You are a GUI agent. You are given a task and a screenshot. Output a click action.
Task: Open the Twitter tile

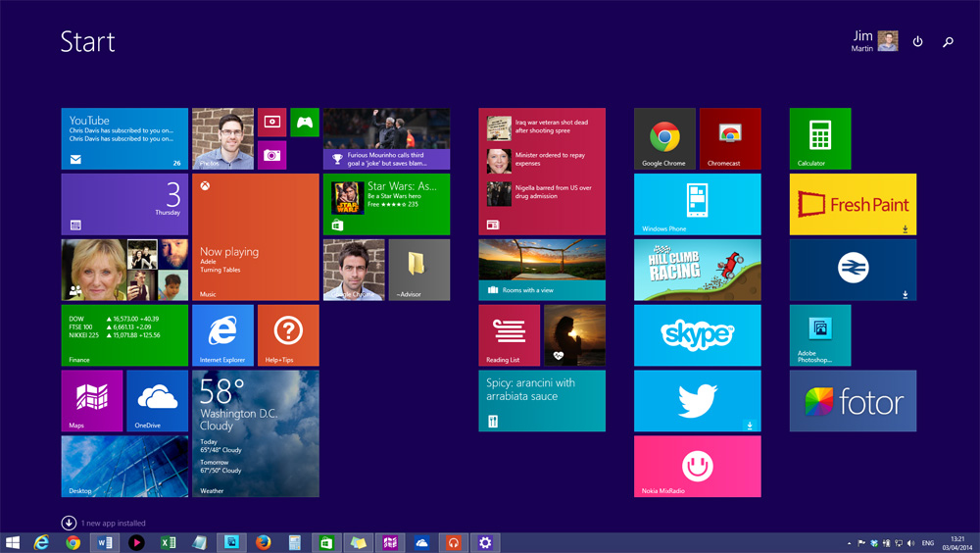tap(698, 401)
